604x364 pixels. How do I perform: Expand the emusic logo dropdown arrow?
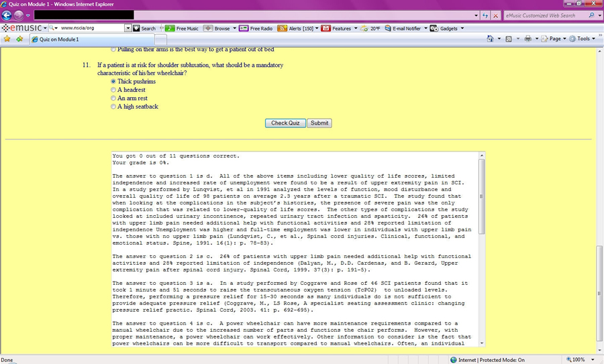pyautogui.click(x=45, y=28)
